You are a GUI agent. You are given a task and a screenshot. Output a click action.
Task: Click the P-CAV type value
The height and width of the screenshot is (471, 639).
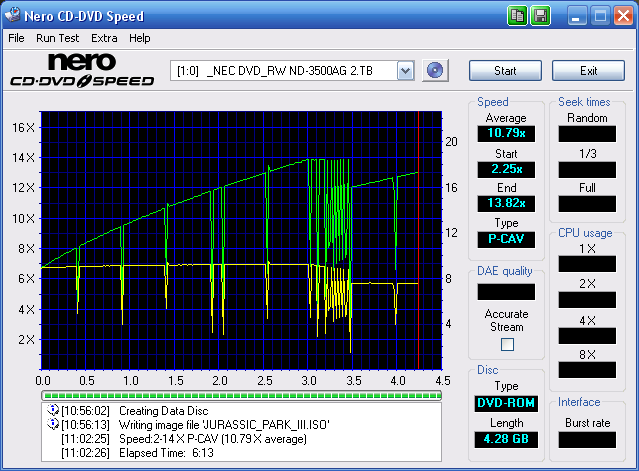(506, 239)
